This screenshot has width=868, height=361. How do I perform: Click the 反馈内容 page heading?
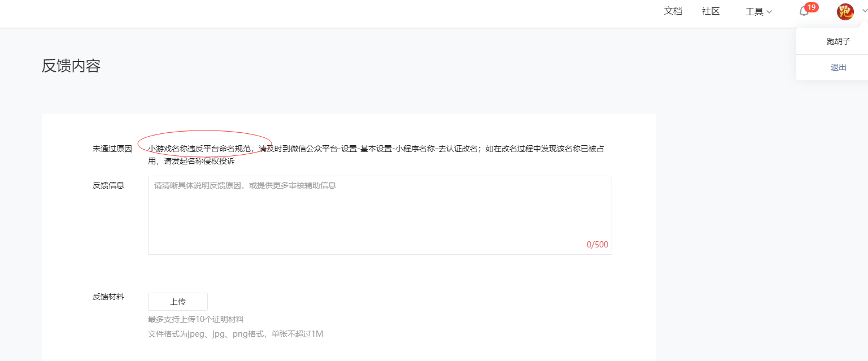click(x=71, y=66)
